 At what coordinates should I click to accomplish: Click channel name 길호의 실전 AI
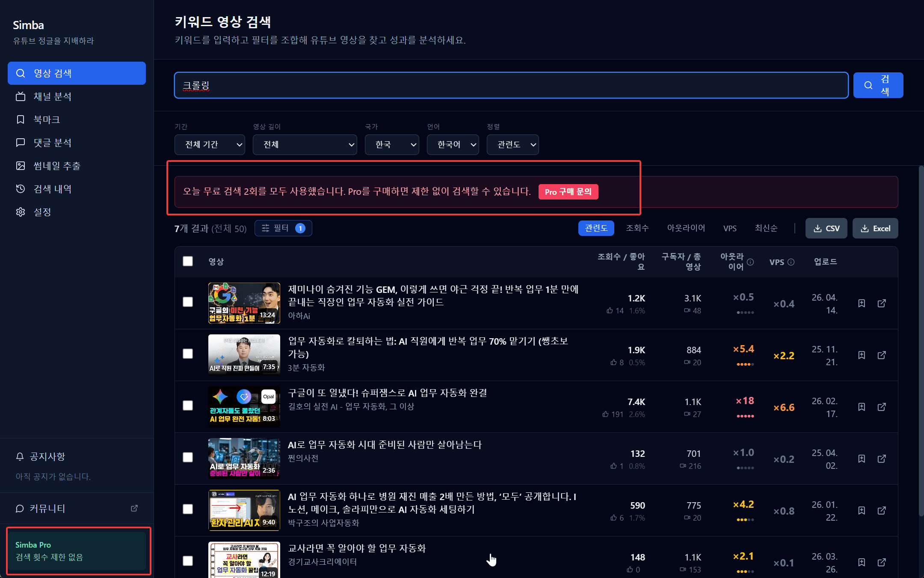(351, 406)
